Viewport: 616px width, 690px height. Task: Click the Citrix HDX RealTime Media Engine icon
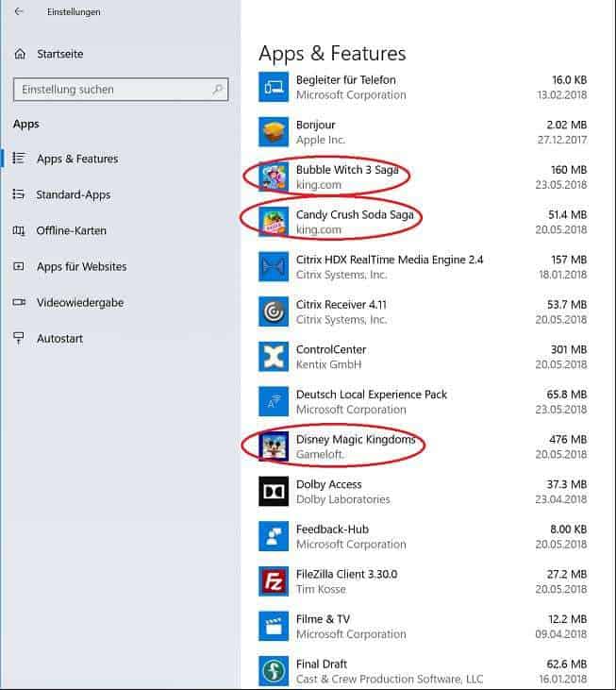pyautogui.click(x=274, y=267)
